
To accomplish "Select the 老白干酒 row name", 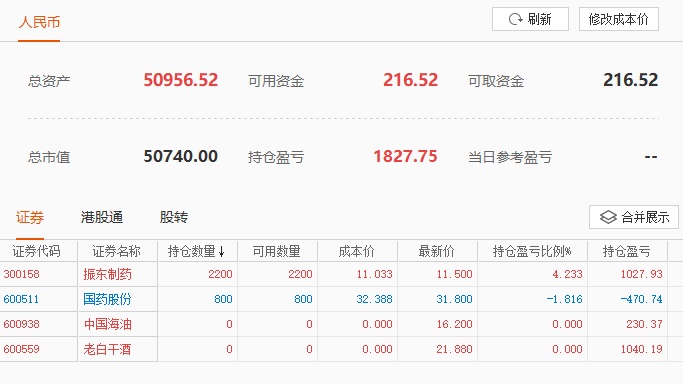I will pyautogui.click(x=107, y=349).
